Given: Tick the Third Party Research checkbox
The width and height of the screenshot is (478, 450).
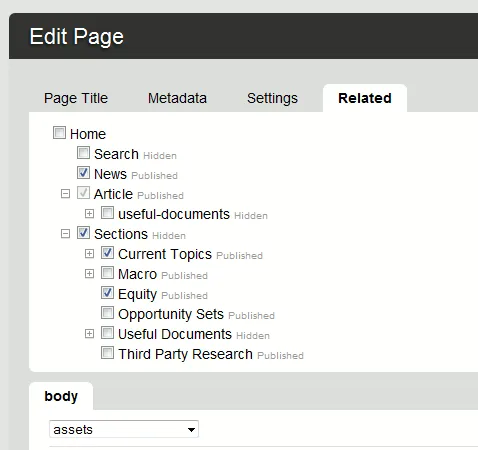Looking at the screenshot, I should pos(107,353).
